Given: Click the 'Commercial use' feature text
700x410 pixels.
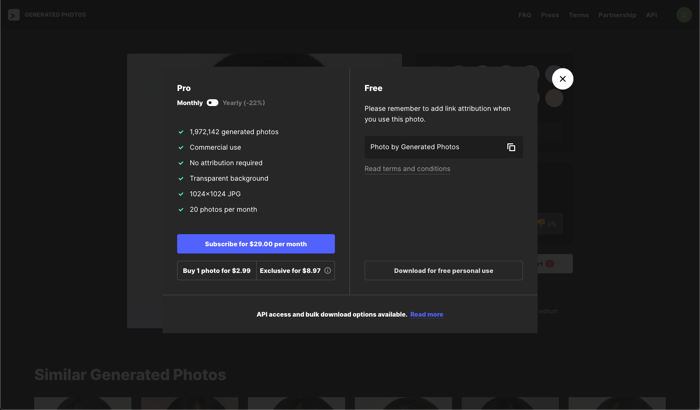Looking at the screenshot, I should pos(215,147).
